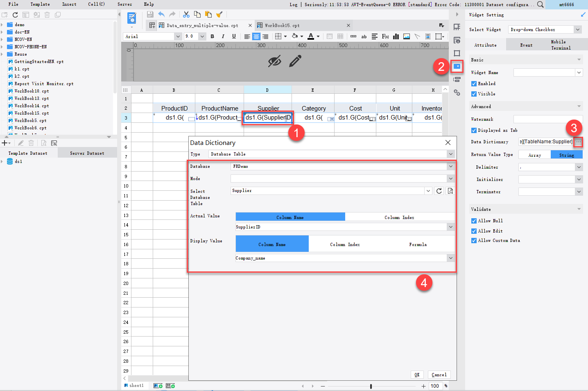Click the edit pencil in the hidden header area
588x391 pixels.
tap(295, 61)
